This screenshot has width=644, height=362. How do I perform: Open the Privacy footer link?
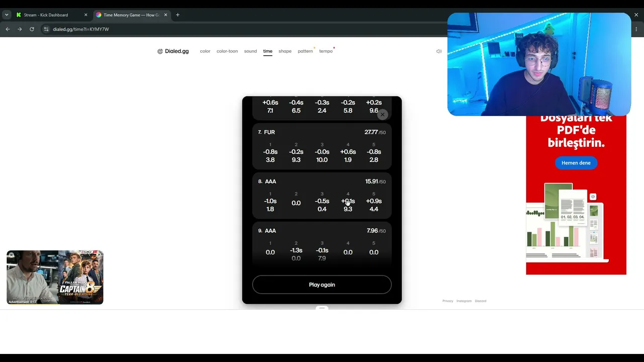[448, 301]
